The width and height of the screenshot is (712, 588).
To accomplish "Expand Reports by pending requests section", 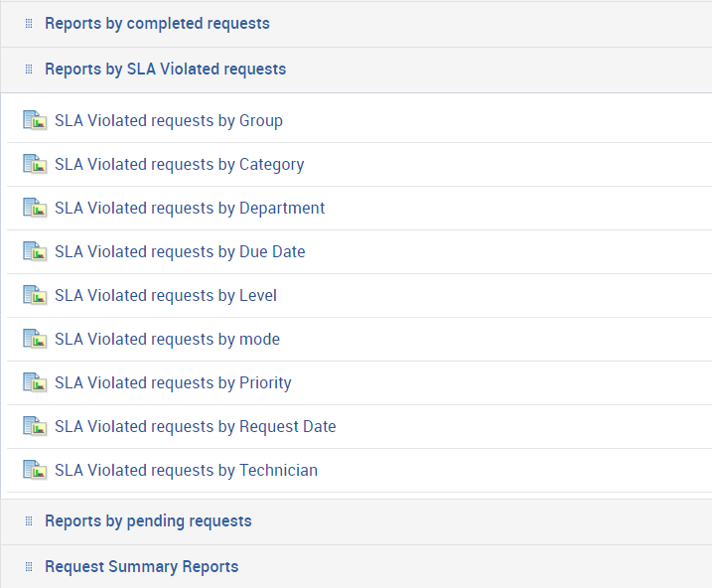I will click(148, 521).
